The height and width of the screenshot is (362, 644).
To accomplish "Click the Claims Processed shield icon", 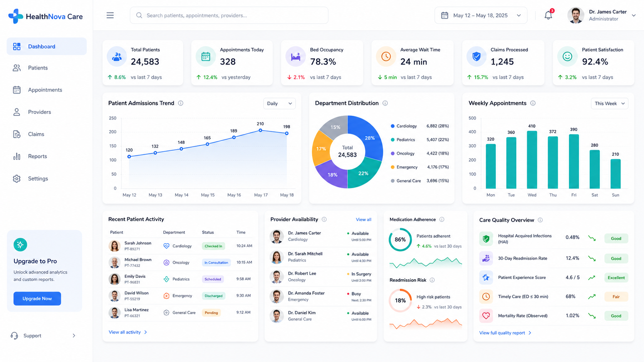I will [476, 57].
